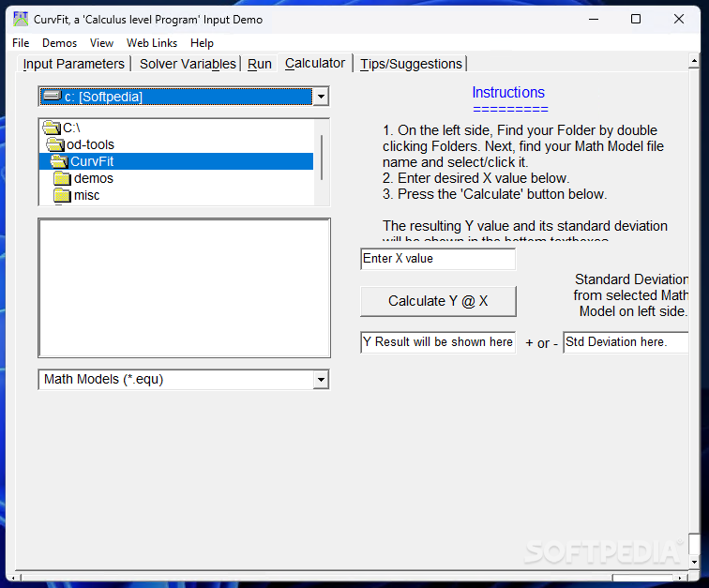This screenshot has height=588, width=709.
Task: Click the drive icon in the drive selector
Action: pos(52,96)
